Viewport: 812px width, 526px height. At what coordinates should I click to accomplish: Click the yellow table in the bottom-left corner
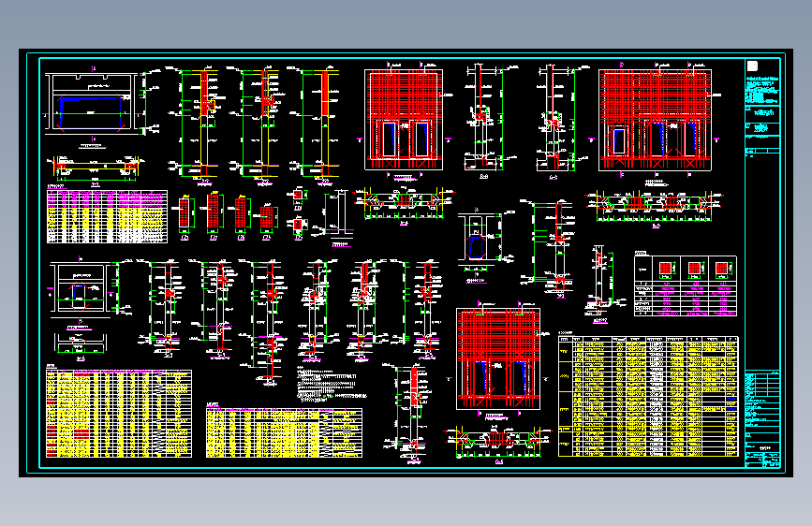tap(119, 413)
